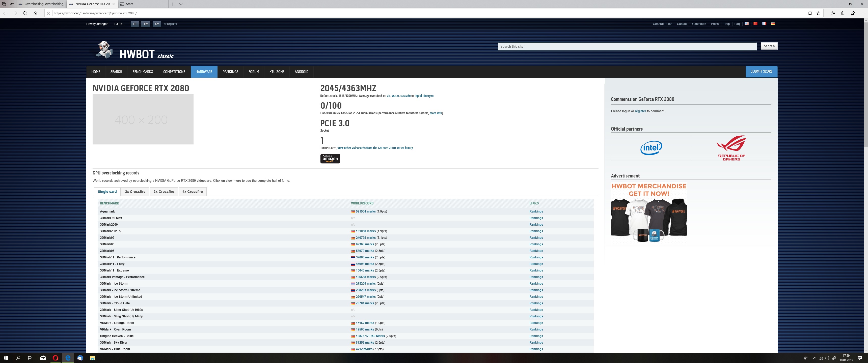Viewport: 868px width, 363px height.
Task: Click the FB login button
Action: click(134, 24)
